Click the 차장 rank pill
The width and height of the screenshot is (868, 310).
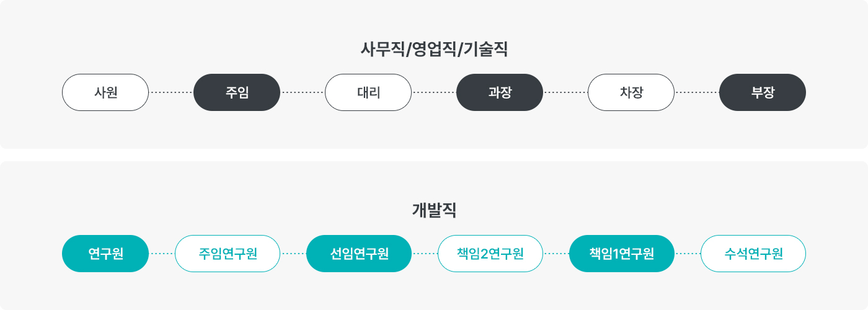pyautogui.click(x=631, y=92)
